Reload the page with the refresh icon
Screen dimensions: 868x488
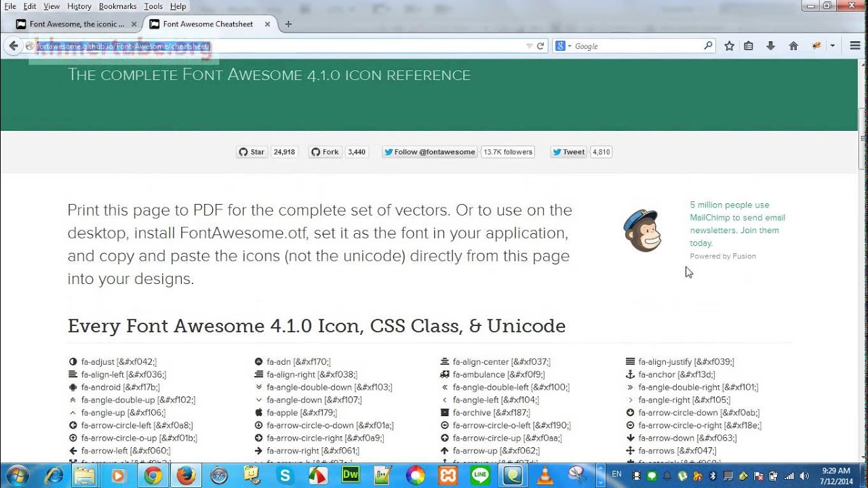click(x=540, y=46)
